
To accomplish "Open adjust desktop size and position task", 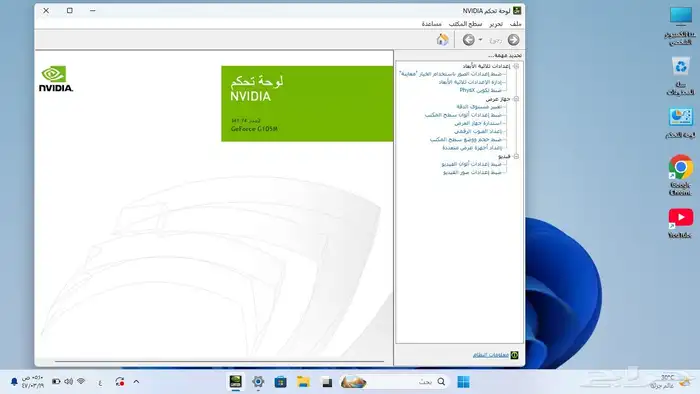I will tap(466, 140).
